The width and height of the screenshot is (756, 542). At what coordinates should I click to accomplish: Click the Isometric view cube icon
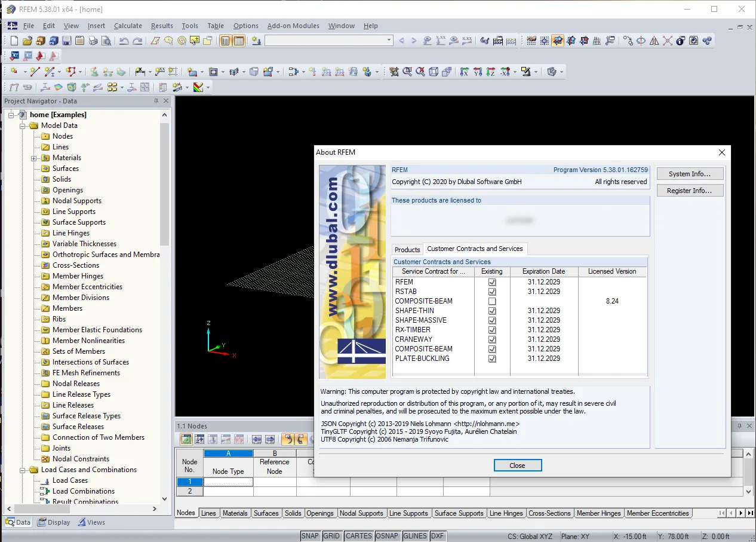click(434, 72)
